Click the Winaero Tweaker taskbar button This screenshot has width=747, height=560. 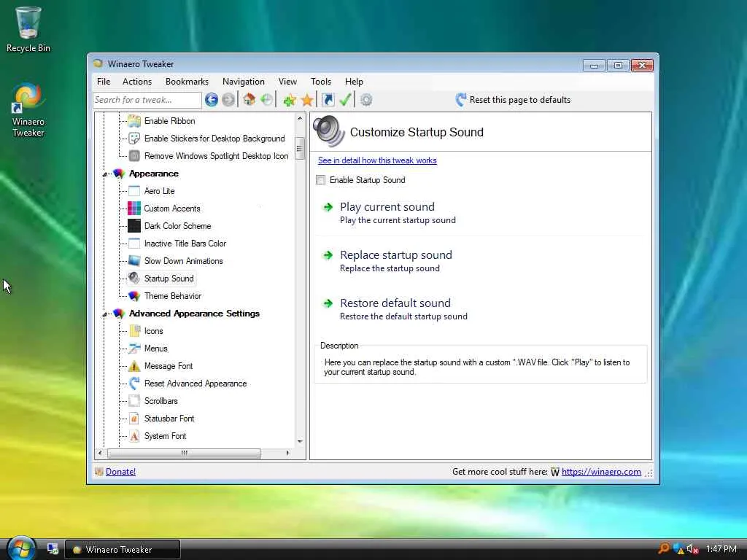click(123, 549)
